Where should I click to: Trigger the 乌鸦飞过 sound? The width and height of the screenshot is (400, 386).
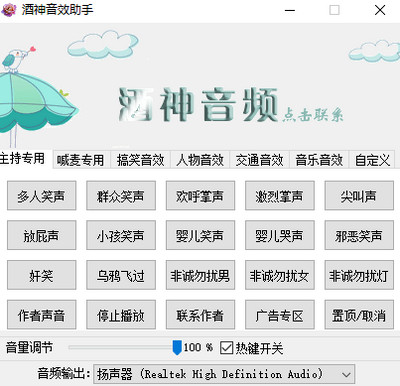pos(121,275)
